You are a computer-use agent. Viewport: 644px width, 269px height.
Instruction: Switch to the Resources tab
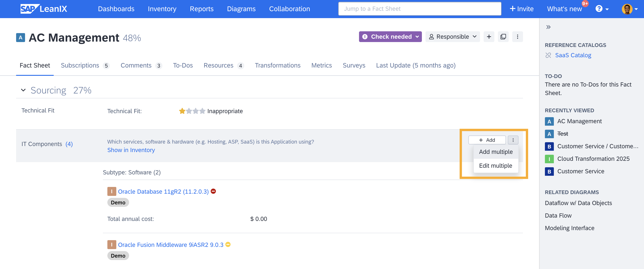pyautogui.click(x=223, y=66)
